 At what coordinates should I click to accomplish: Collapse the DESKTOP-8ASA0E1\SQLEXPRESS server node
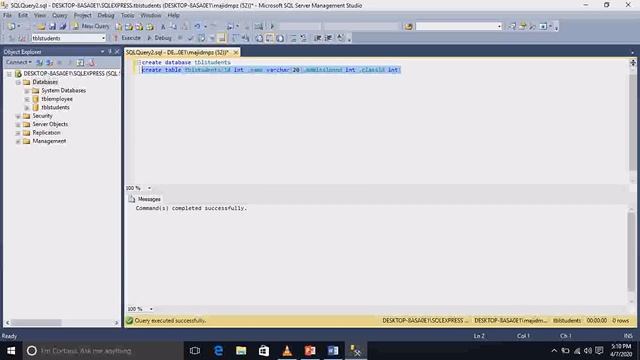[9, 74]
